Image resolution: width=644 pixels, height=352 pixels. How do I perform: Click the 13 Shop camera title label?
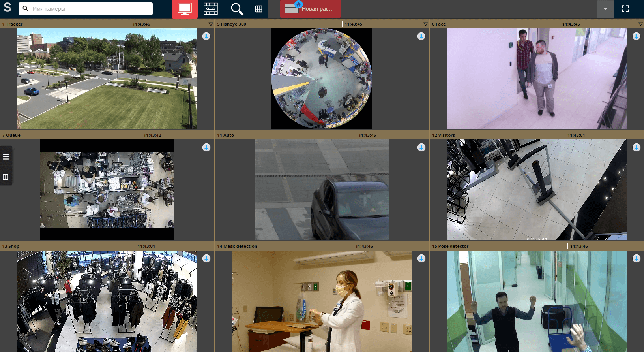11,246
